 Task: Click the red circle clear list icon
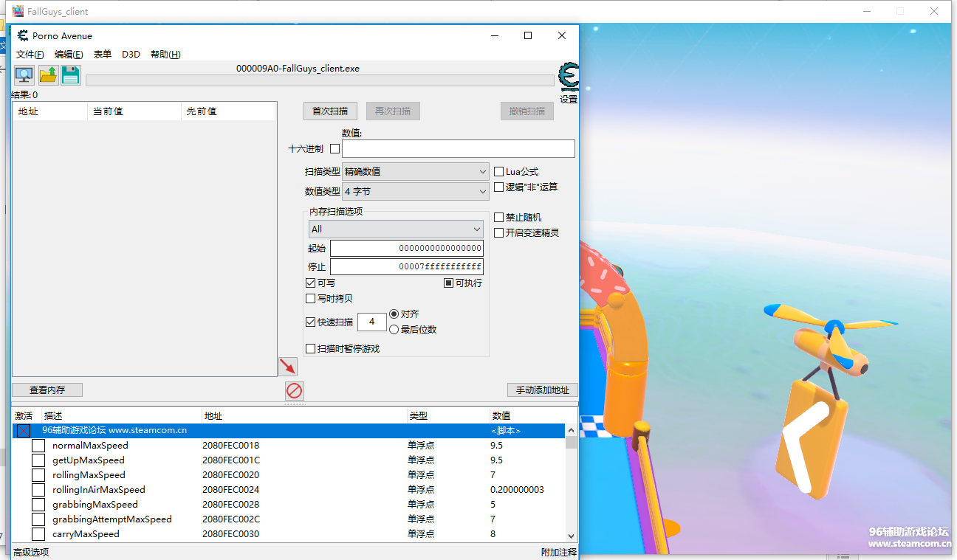point(295,390)
